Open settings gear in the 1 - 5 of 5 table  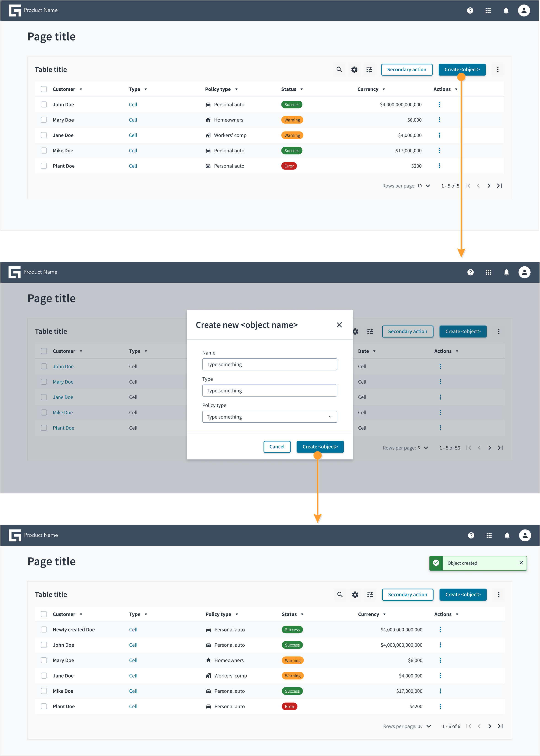[354, 70]
